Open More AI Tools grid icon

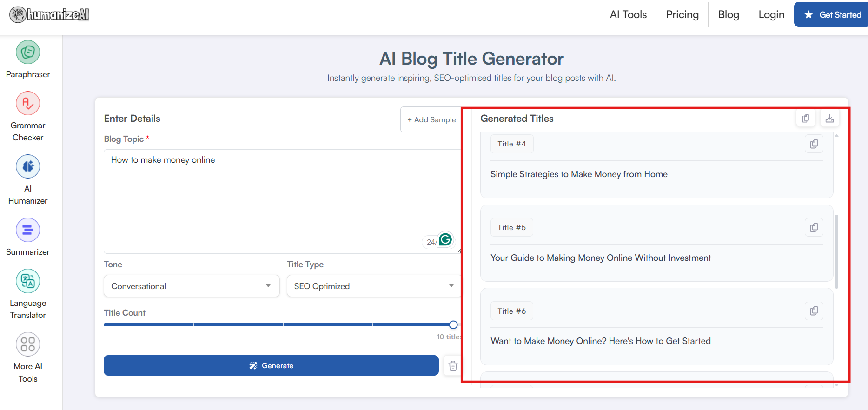click(28, 344)
